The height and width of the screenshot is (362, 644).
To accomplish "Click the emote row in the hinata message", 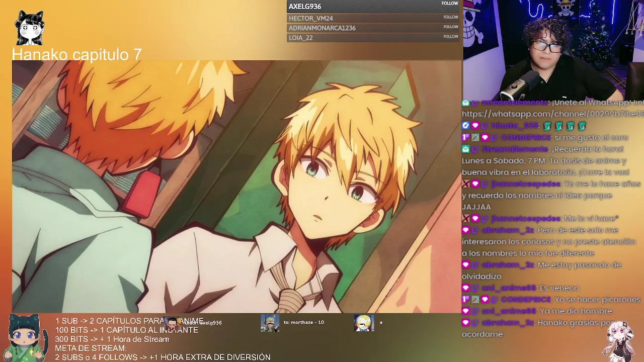I will [565, 126].
